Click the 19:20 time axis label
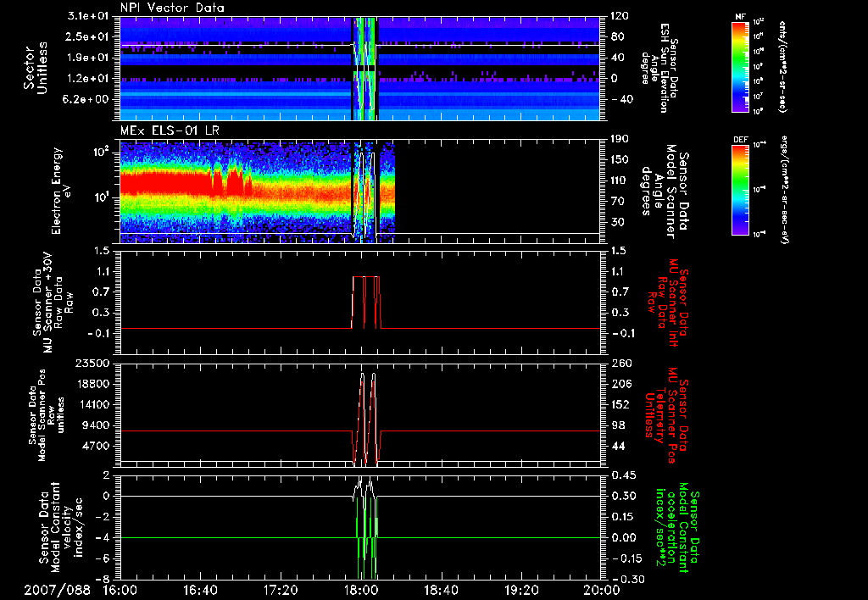This screenshot has width=868, height=600. [x=521, y=590]
